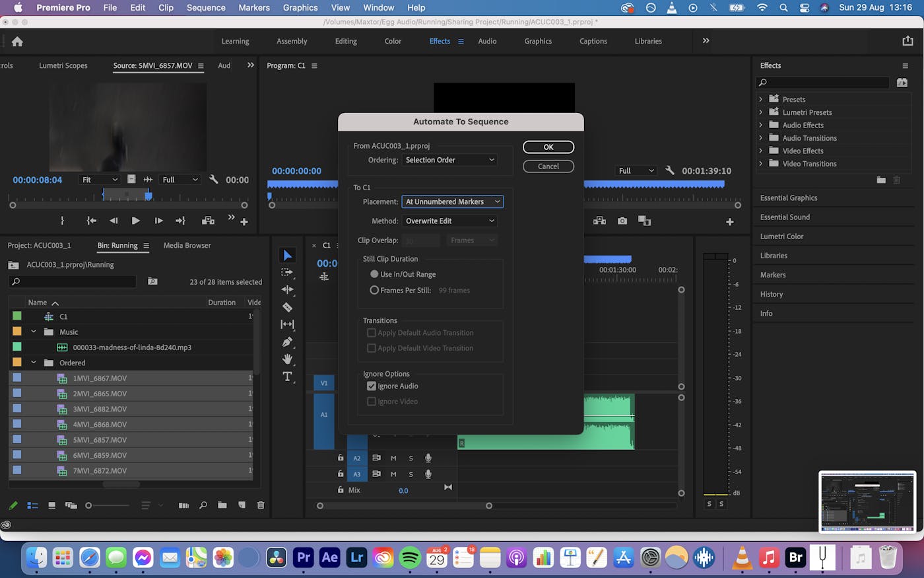This screenshot has height=578, width=924.
Task: Click new custom bin icon in Effects panel
Action: point(881,180)
